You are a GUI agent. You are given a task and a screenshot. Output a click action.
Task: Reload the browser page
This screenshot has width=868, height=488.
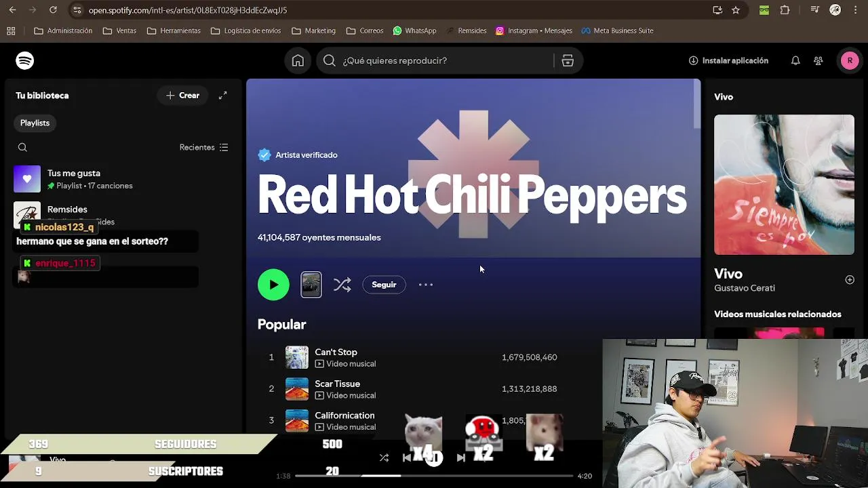point(53,10)
